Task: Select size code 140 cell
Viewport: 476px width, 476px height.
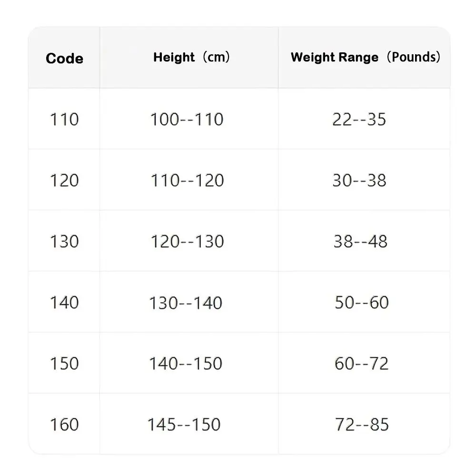Action: coord(64,302)
